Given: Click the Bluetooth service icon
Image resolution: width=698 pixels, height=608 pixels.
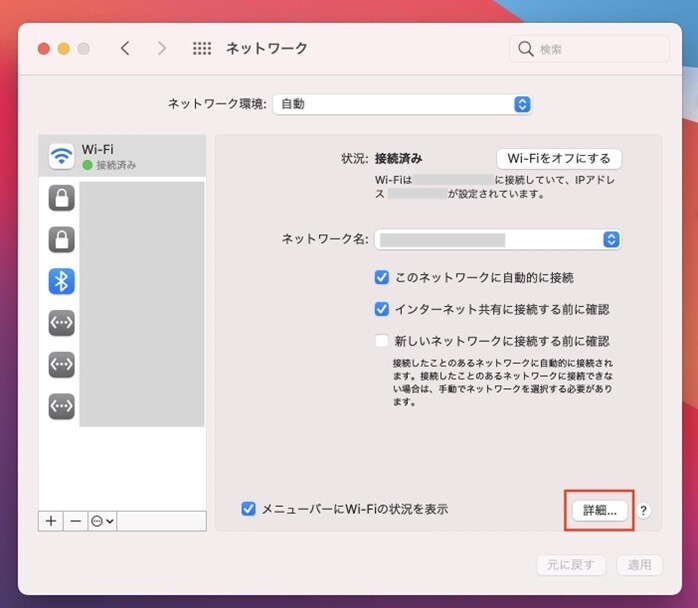Looking at the screenshot, I should (x=62, y=282).
